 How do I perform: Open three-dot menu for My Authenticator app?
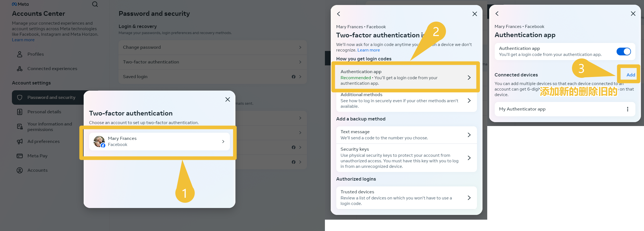(x=627, y=109)
